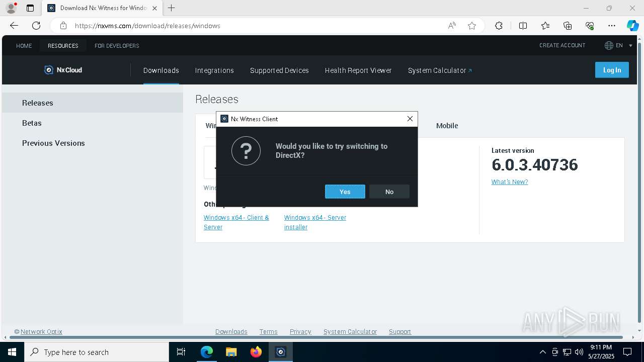The image size is (644, 362).
Task: Click Windows x64 - Client & Server link
Action: (236, 222)
